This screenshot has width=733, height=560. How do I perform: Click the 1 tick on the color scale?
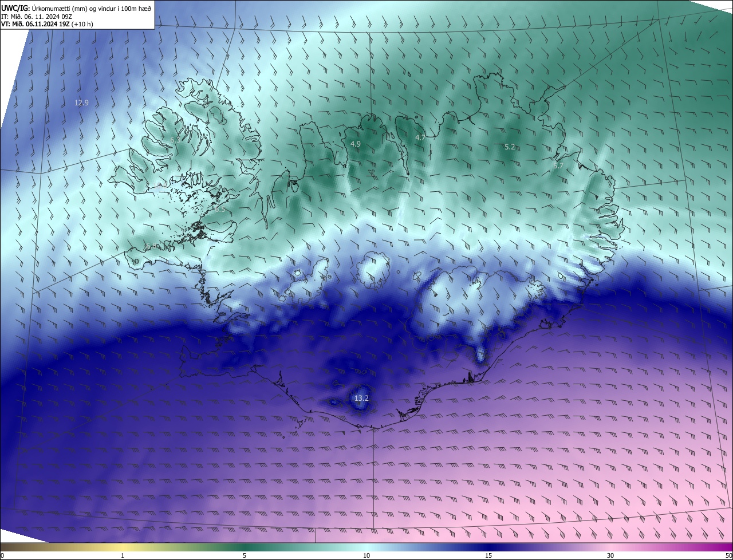[x=123, y=555]
